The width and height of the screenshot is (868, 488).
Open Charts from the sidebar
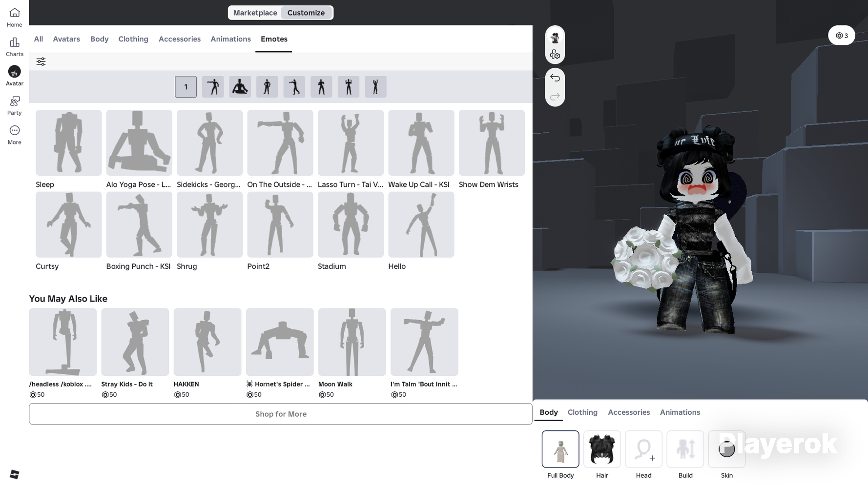click(14, 47)
